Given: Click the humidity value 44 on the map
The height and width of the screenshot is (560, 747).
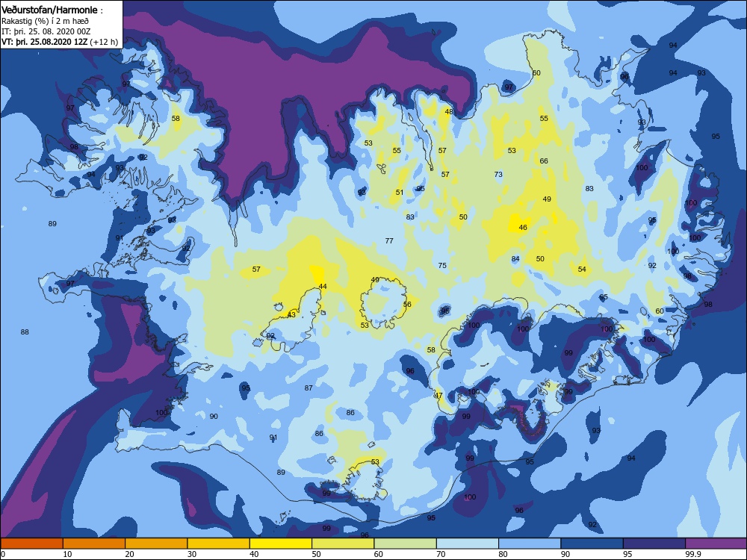Looking at the screenshot, I should click(x=323, y=287).
